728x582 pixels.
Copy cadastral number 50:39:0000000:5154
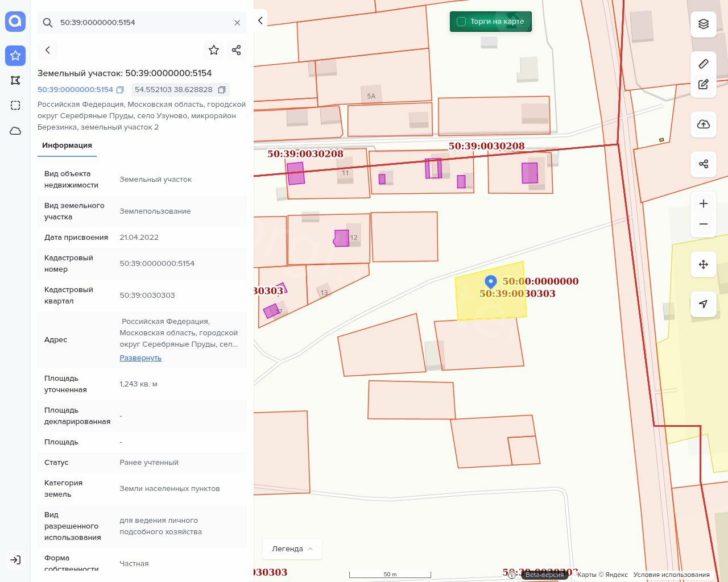click(x=120, y=90)
